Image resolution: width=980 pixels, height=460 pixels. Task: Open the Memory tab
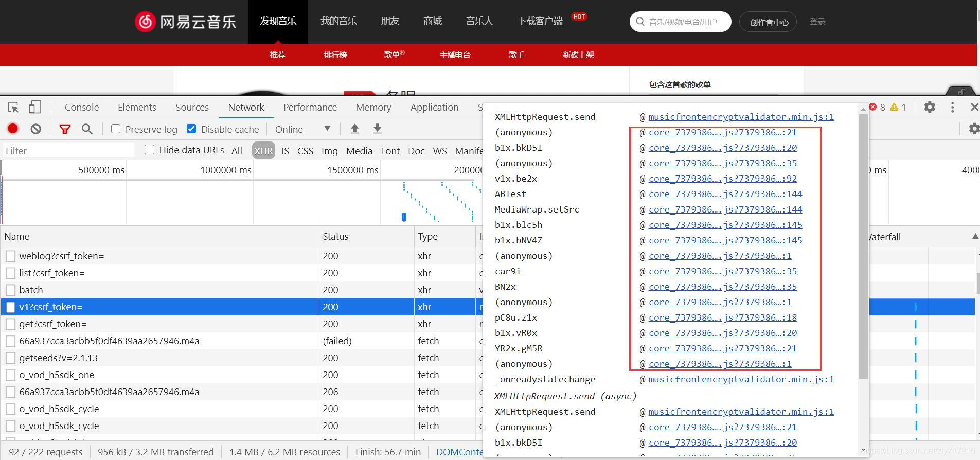[373, 107]
